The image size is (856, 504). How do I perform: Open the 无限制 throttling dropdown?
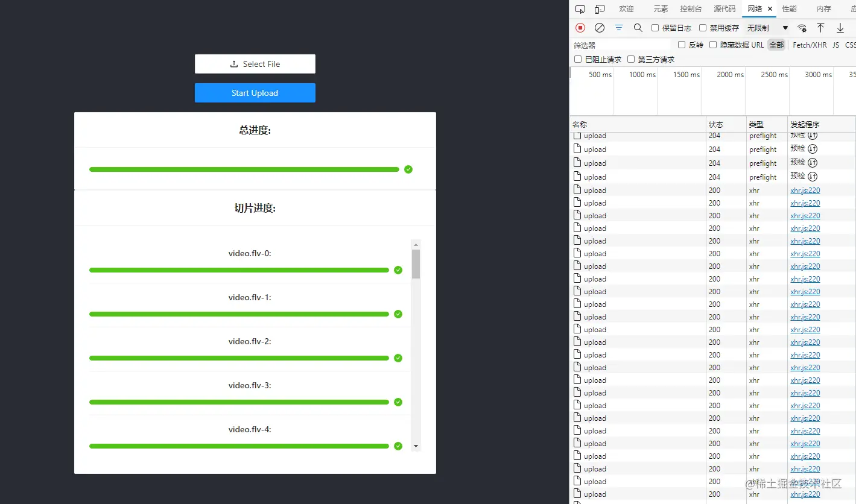click(767, 28)
